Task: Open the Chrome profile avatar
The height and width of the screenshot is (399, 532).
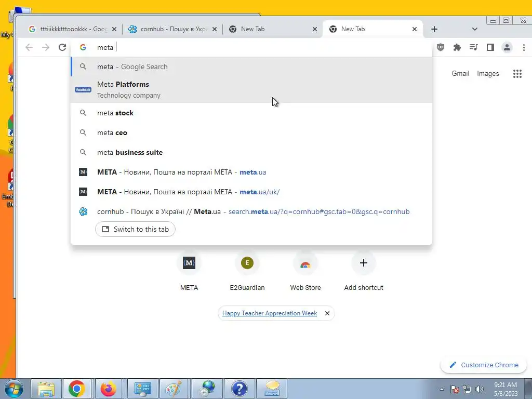Action: [507, 47]
